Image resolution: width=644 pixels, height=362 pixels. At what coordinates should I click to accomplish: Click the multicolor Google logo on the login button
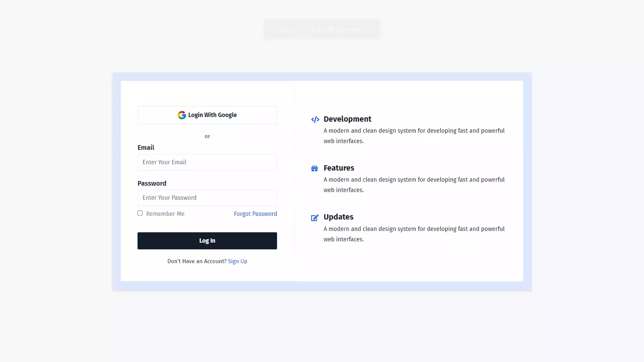[x=181, y=115]
